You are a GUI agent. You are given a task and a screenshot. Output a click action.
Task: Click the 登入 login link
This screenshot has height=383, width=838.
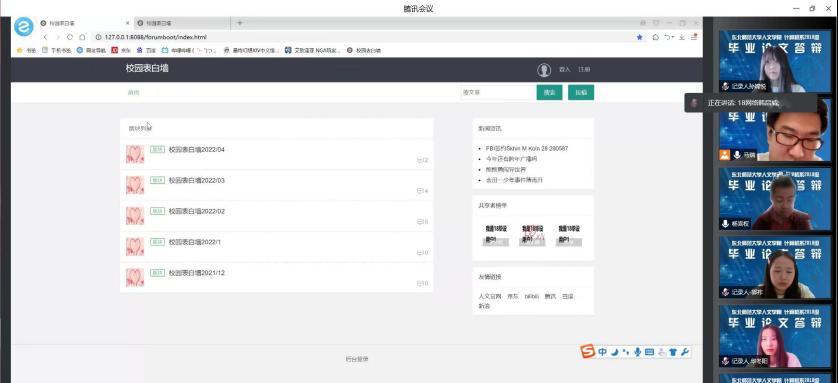point(564,70)
